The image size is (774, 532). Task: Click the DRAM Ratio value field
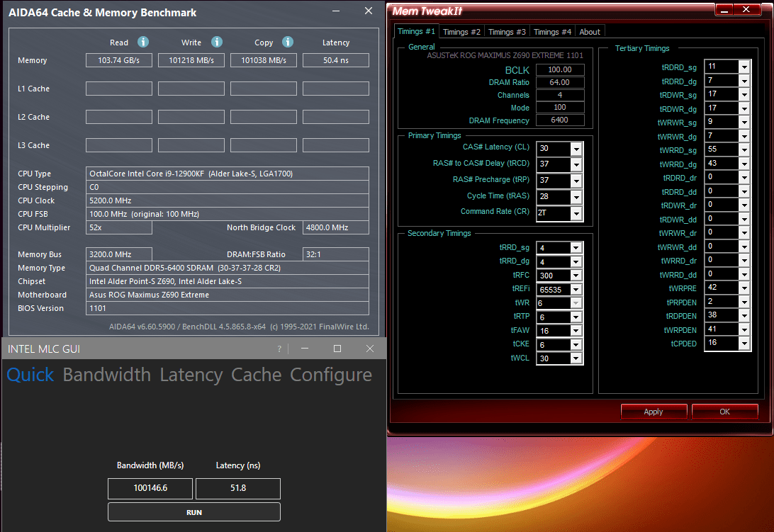click(560, 82)
